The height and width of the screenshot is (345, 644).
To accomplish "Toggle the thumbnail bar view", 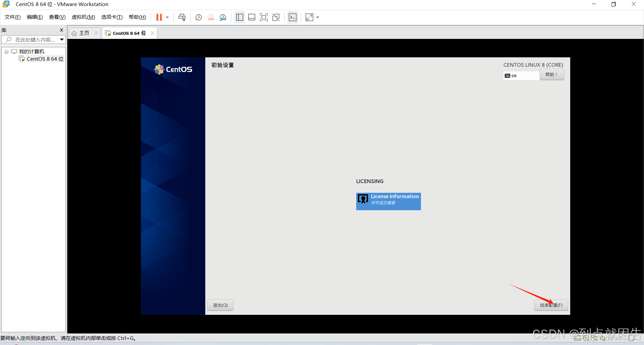I will (252, 17).
